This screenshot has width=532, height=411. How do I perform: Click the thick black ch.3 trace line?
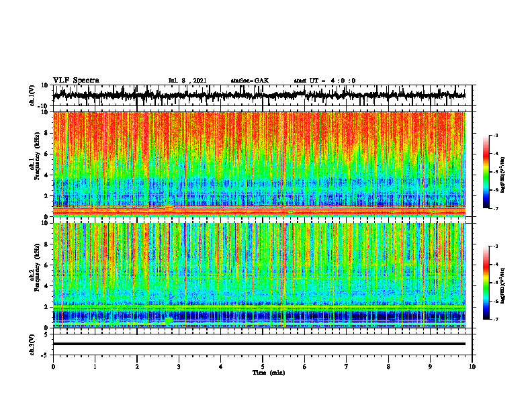259,344
